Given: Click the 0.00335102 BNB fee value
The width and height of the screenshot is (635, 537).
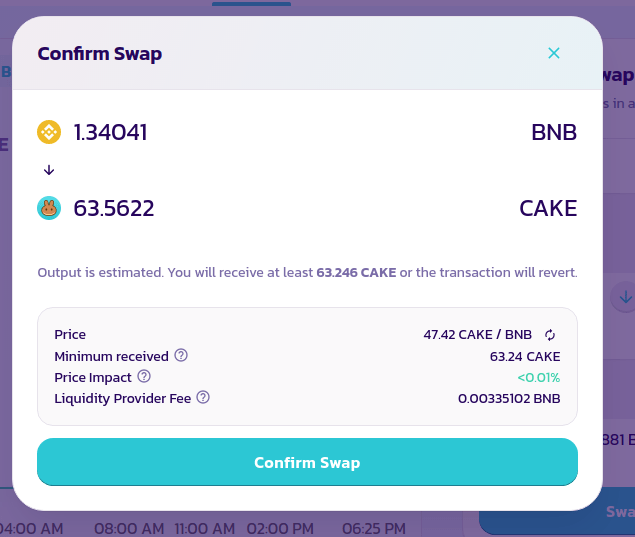Looking at the screenshot, I should pos(509,398).
